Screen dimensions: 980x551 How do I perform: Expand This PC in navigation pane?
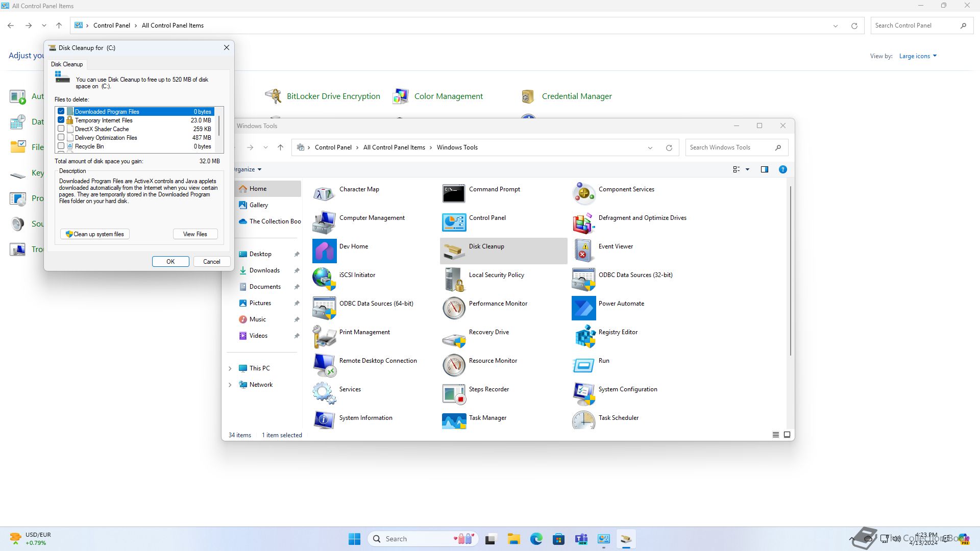(x=230, y=368)
